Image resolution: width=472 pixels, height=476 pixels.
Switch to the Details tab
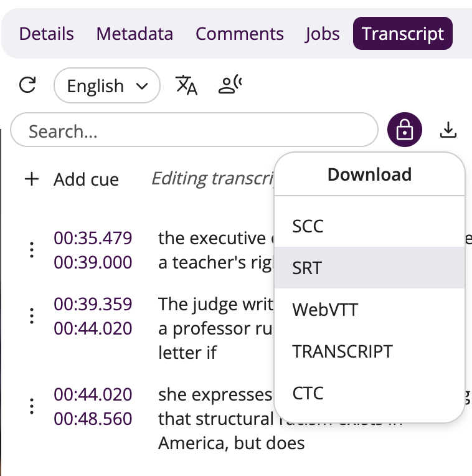pos(46,34)
